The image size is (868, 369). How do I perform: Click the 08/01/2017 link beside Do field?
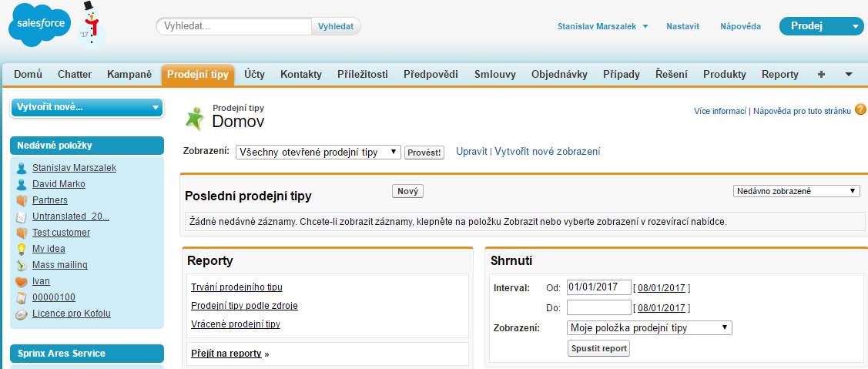(x=662, y=308)
